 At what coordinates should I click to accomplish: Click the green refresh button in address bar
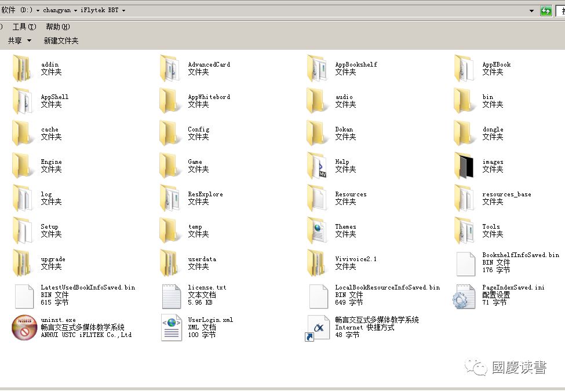(546, 11)
